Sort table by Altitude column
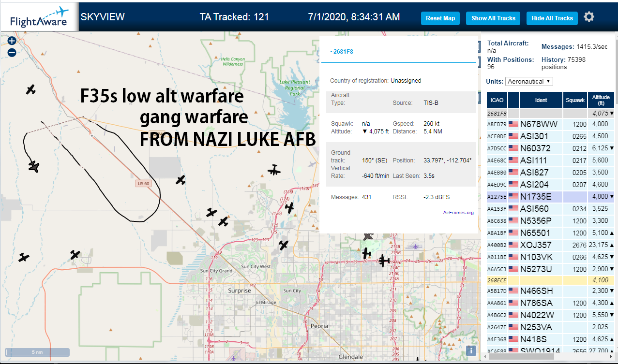The width and height of the screenshot is (618, 364). point(601,100)
